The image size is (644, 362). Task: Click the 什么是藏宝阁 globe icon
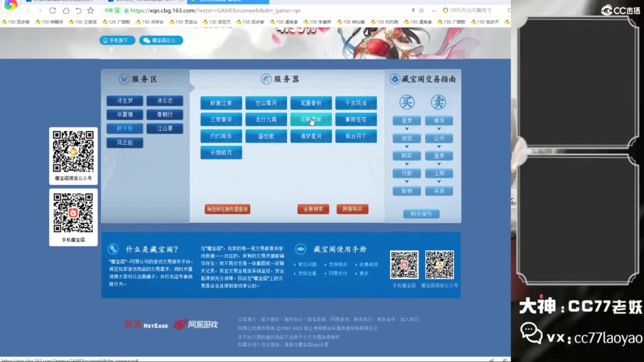(113, 249)
